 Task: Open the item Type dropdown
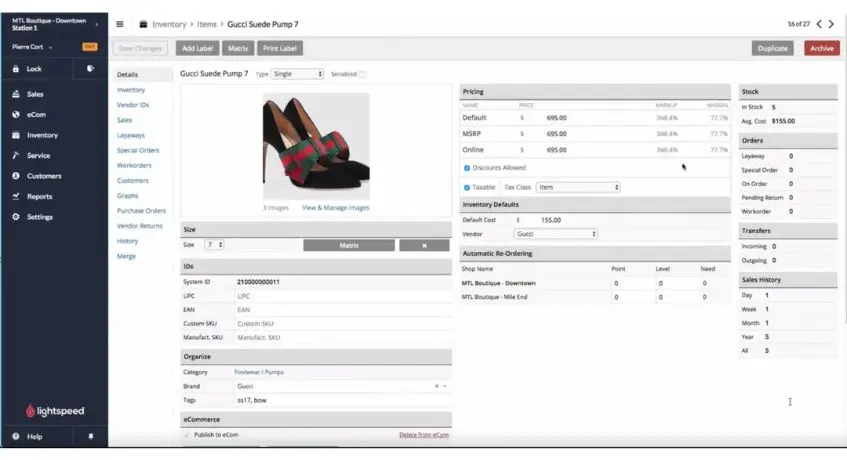(298, 74)
